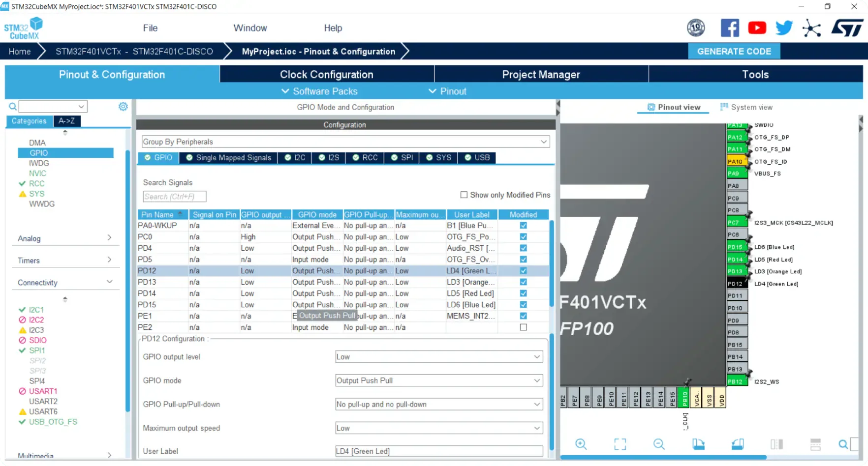Click the pinout search magnifier icon
868x466 pixels.
pos(843,444)
